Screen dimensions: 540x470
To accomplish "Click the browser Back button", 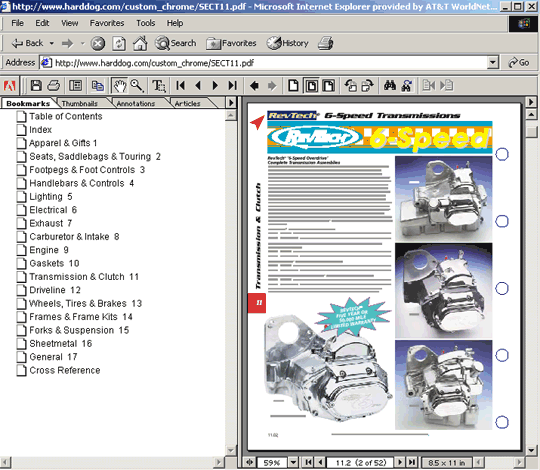I will [27, 43].
